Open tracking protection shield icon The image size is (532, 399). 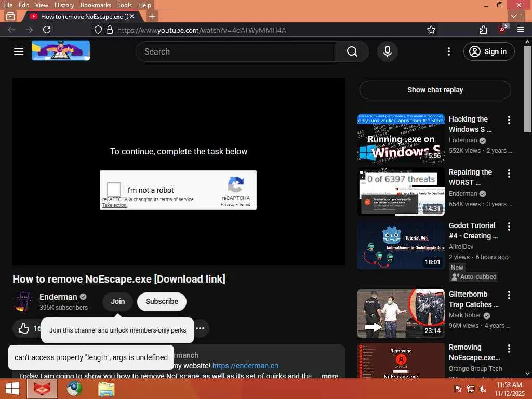[x=98, y=30]
